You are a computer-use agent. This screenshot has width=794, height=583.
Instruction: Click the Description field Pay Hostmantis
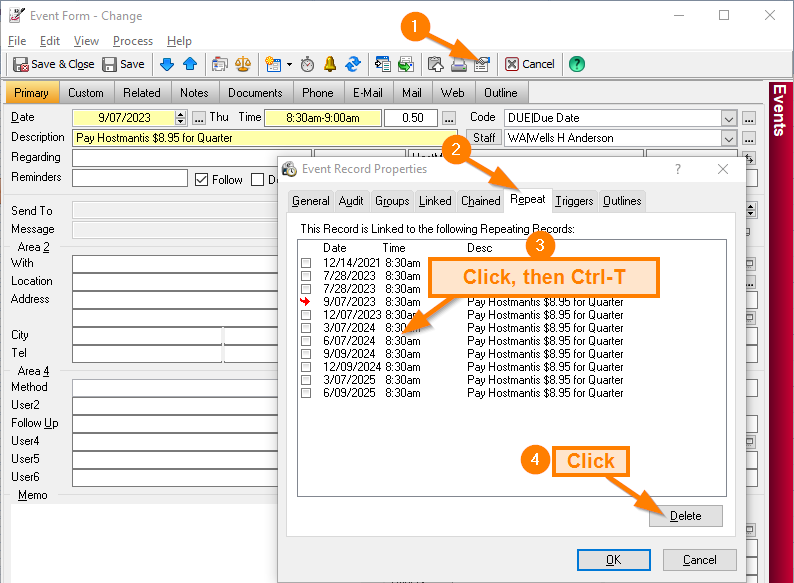(x=265, y=138)
